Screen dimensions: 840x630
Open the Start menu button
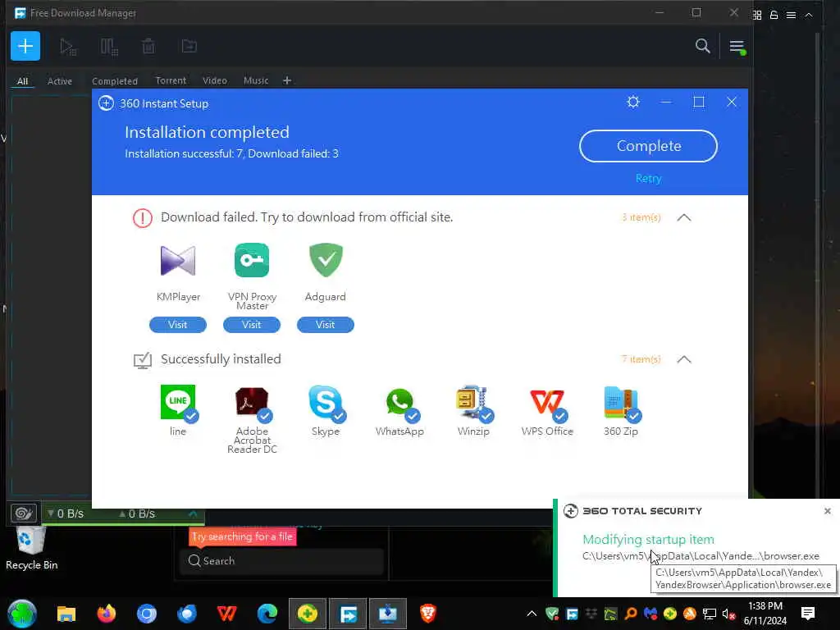pos(22,614)
